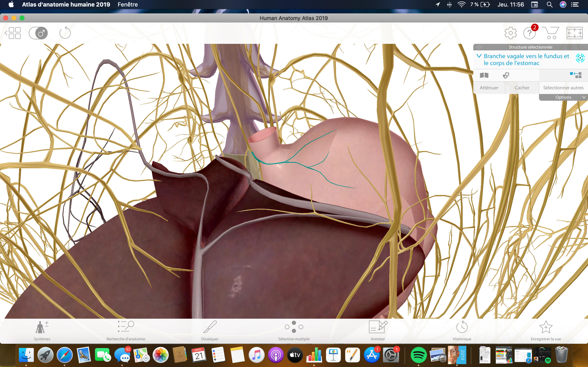588x367 pixels.
Task: Click the Atténuer button
Action: [x=489, y=88]
